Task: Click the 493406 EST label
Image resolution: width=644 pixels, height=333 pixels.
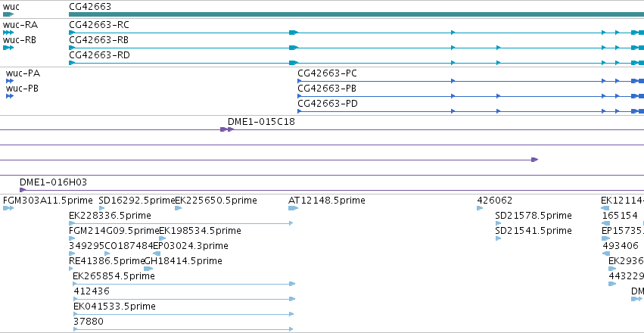Action: coord(621,246)
